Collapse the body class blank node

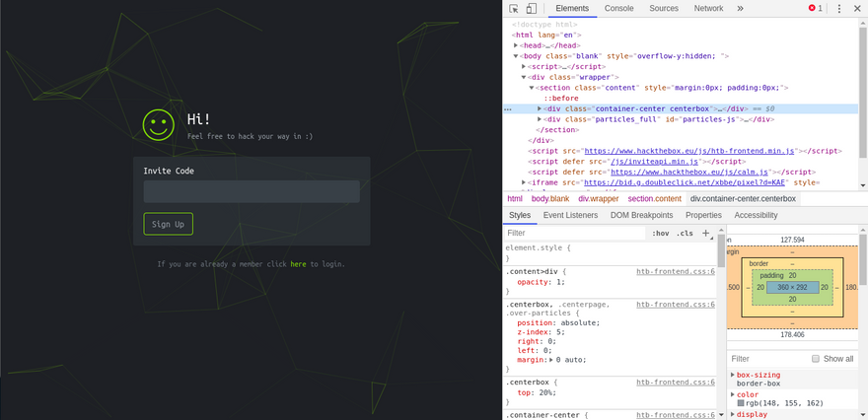click(516, 56)
